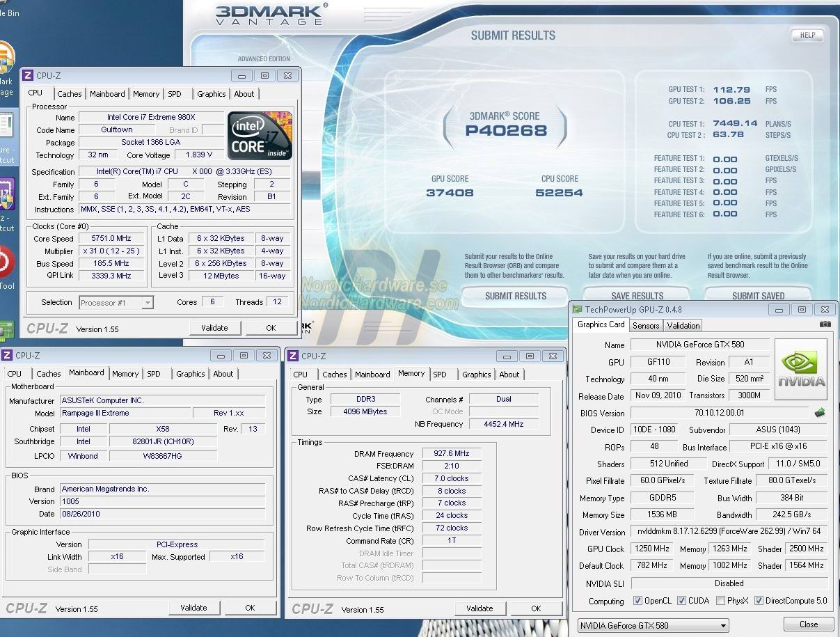Switch to the Sensors tab in GPU-Z
The image size is (840, 637).
(x=645, y=325)
